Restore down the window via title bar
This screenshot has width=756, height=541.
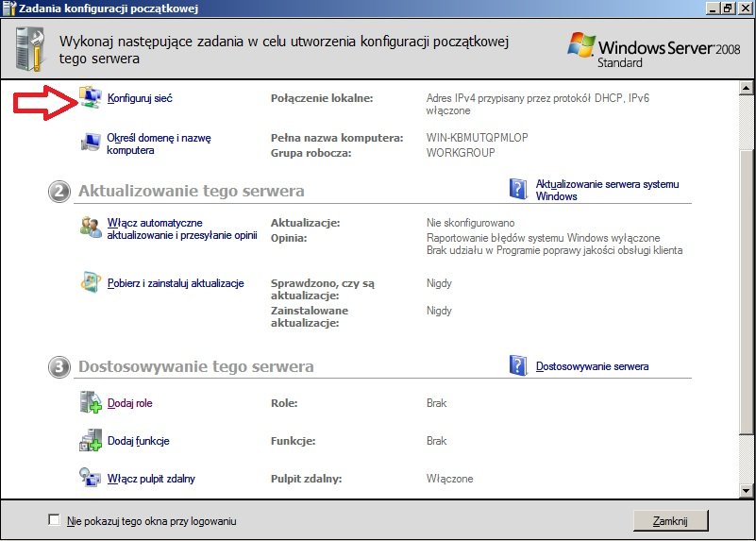click(x=728, y=8)
